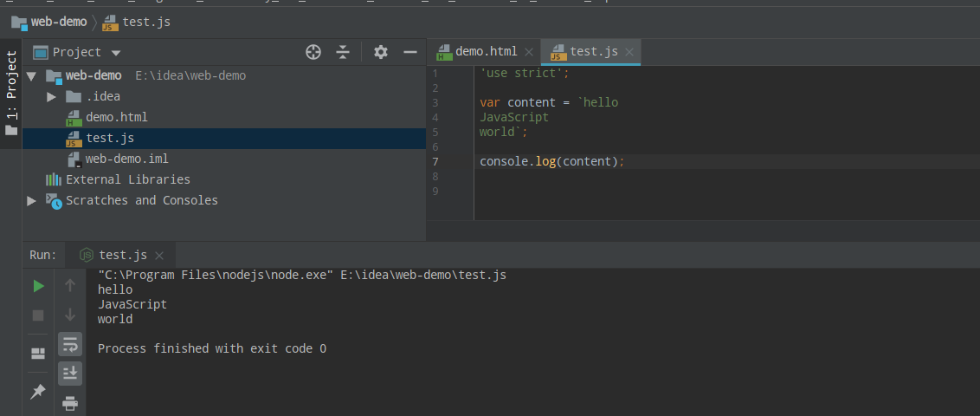980x416 pixels.
Task: Select External Libraries node
Action: (x=127, y=179)
